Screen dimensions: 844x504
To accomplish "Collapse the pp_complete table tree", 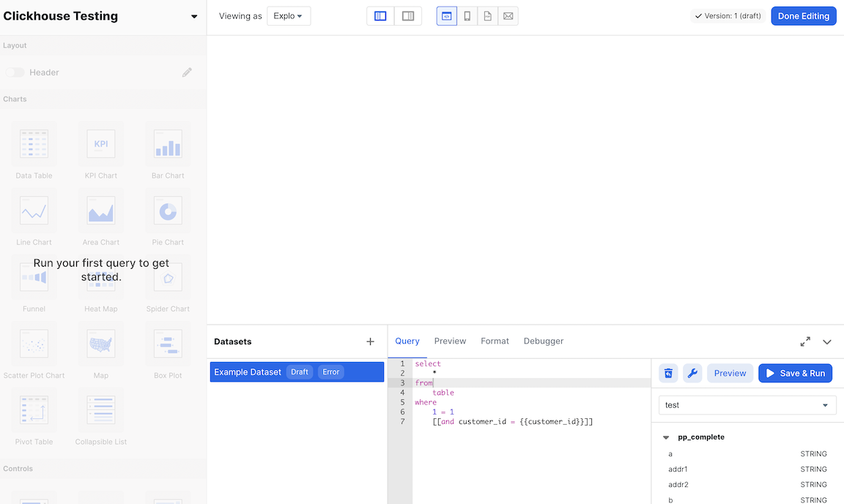I will 666,437.
